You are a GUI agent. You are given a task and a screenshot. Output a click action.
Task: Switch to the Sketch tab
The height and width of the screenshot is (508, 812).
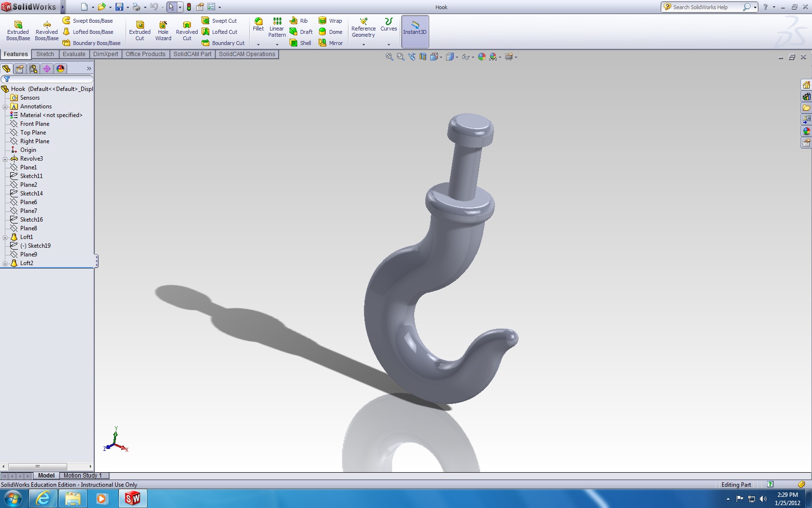45,54
